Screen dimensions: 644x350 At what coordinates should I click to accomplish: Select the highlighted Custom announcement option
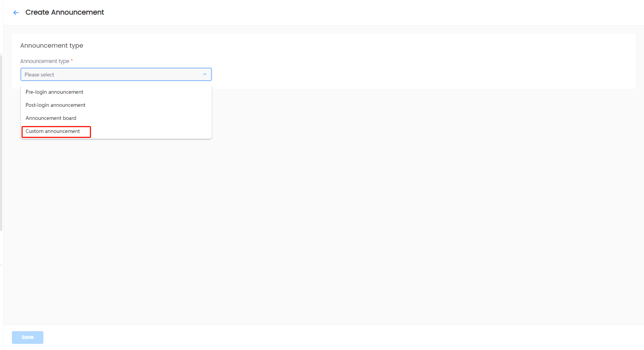click(53, 131)
